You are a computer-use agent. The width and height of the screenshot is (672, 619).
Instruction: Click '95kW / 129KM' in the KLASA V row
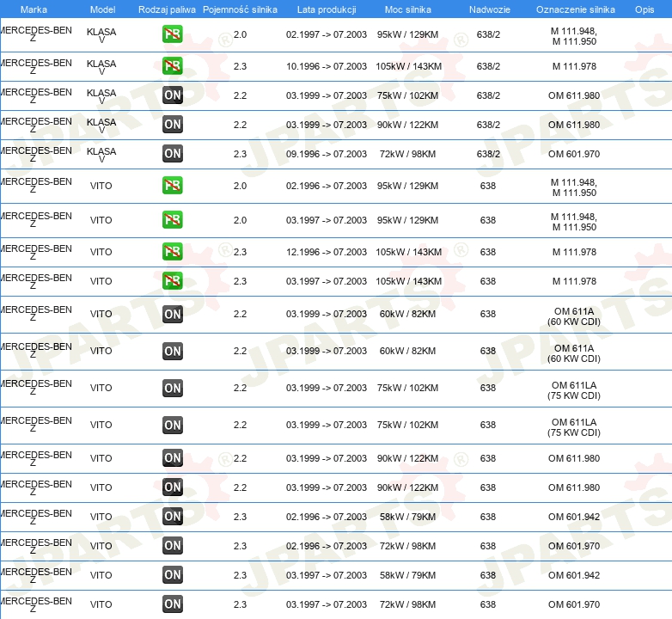407,34
